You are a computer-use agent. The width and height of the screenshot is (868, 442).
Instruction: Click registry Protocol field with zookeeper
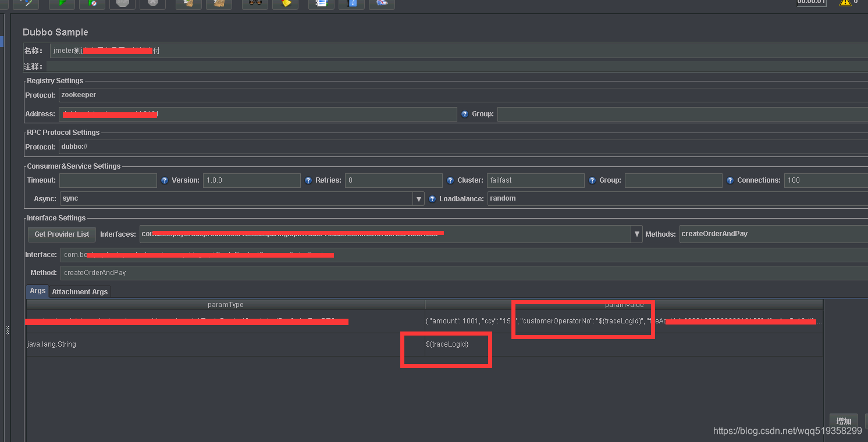(x=463, y=95)
